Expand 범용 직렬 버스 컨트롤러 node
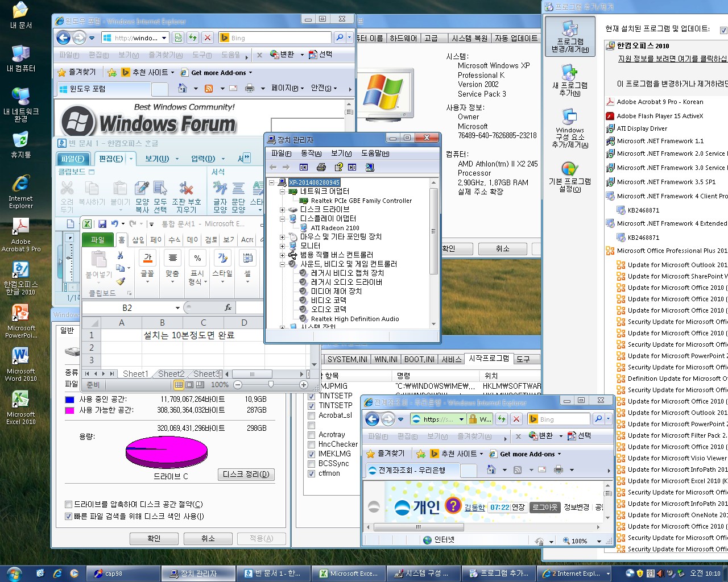Screen dimensions: 728x582 282,255
